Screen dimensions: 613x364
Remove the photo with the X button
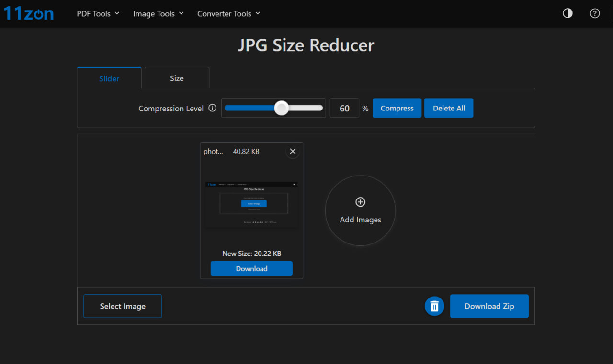[x=293, y=152]
